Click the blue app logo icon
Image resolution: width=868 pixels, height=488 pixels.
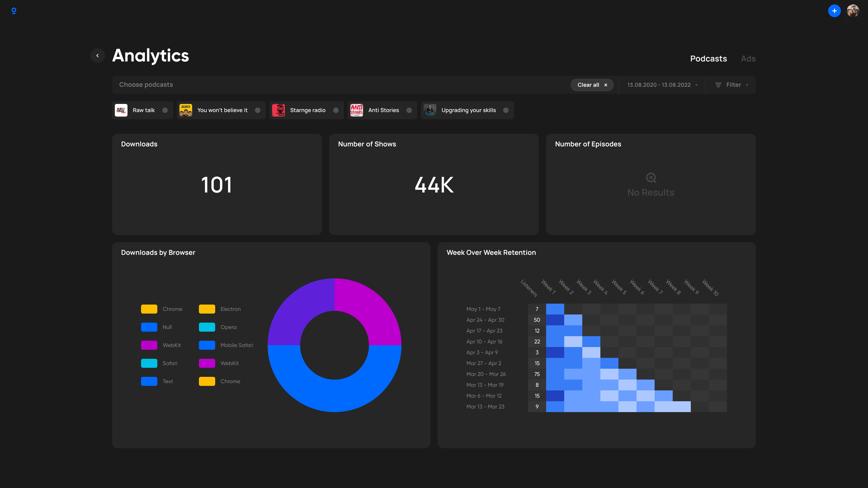pyautogui.click(x=14, y=11)
